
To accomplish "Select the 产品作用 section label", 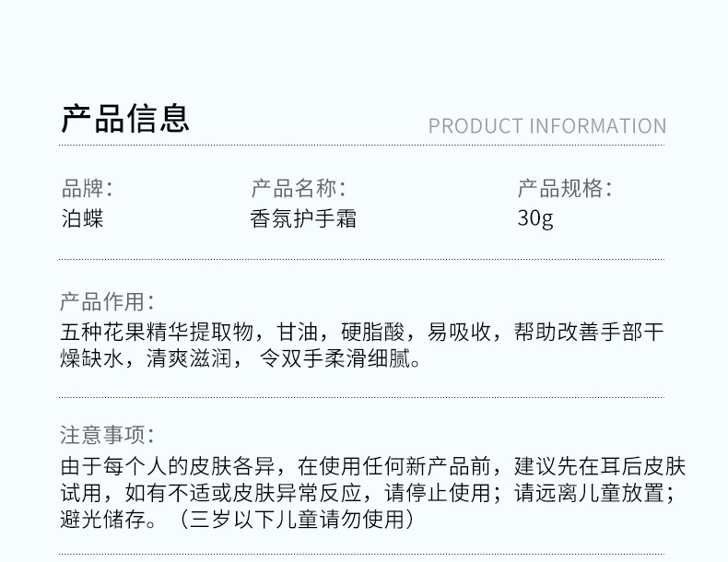I will [106, 301].
